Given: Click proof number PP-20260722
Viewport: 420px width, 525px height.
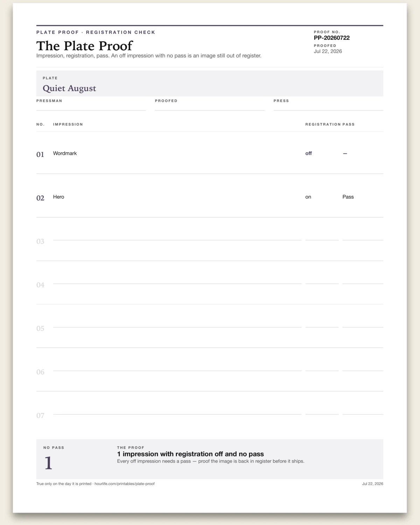Looking at the screenshot, I should point(331,38).
